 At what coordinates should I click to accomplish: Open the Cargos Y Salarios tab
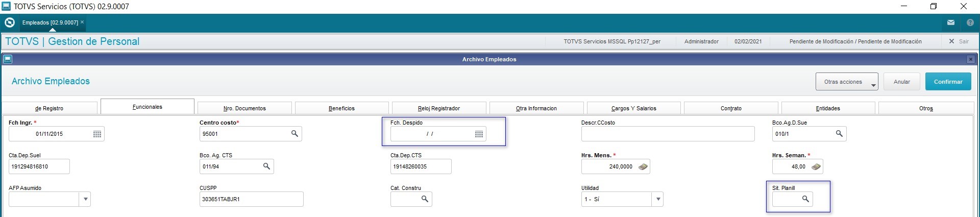point(633,108)
